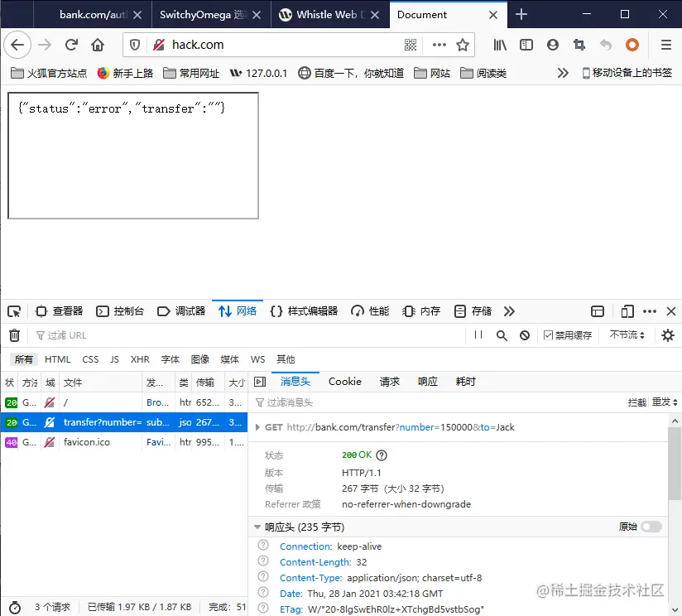This screenshot has width=682, height=616.
Task: Click the screenshot crop extension icon
Action: tap(579, 45)
